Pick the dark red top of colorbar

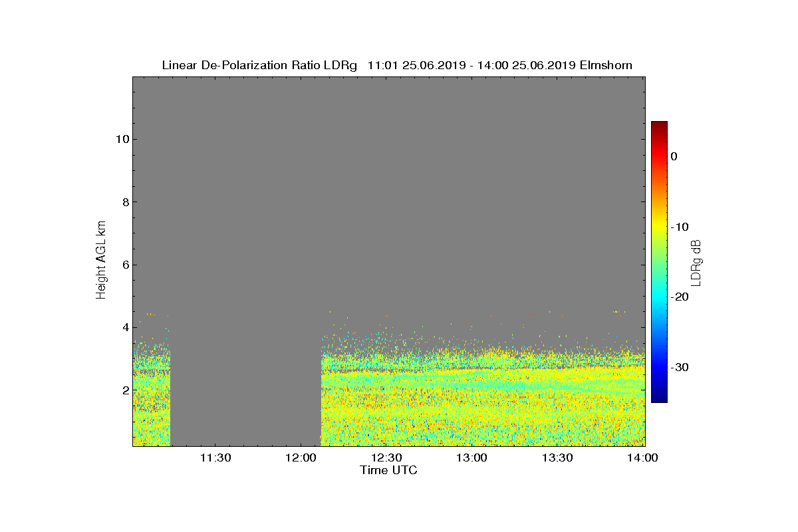pyautogui.click(x=659, y=125)
